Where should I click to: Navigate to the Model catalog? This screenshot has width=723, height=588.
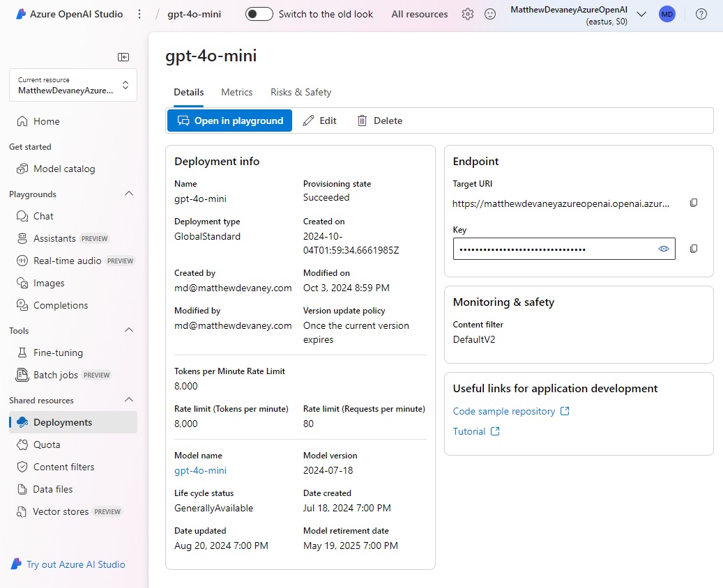pos(63,169)
